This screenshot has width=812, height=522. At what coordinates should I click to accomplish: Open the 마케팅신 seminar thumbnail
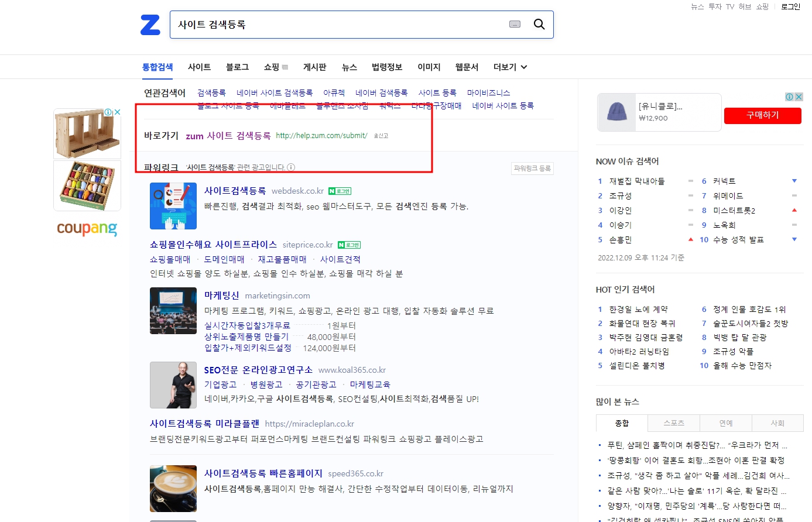(173, 311)
